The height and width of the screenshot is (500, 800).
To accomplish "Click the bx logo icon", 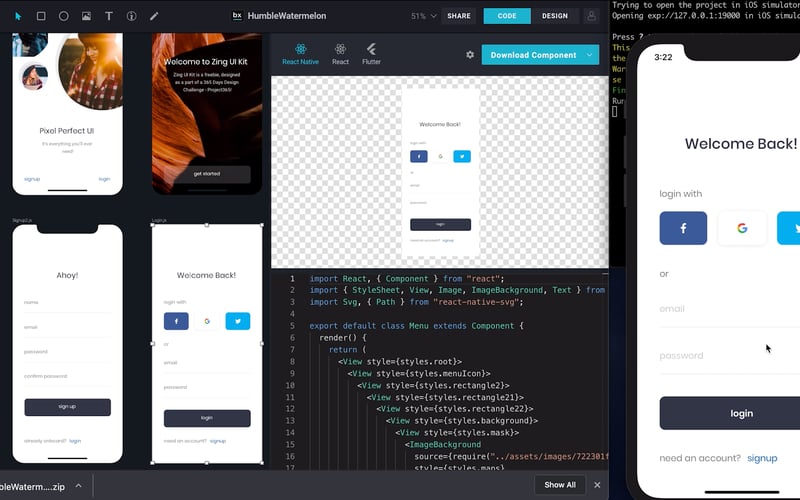I will click(x=237, y=15).
